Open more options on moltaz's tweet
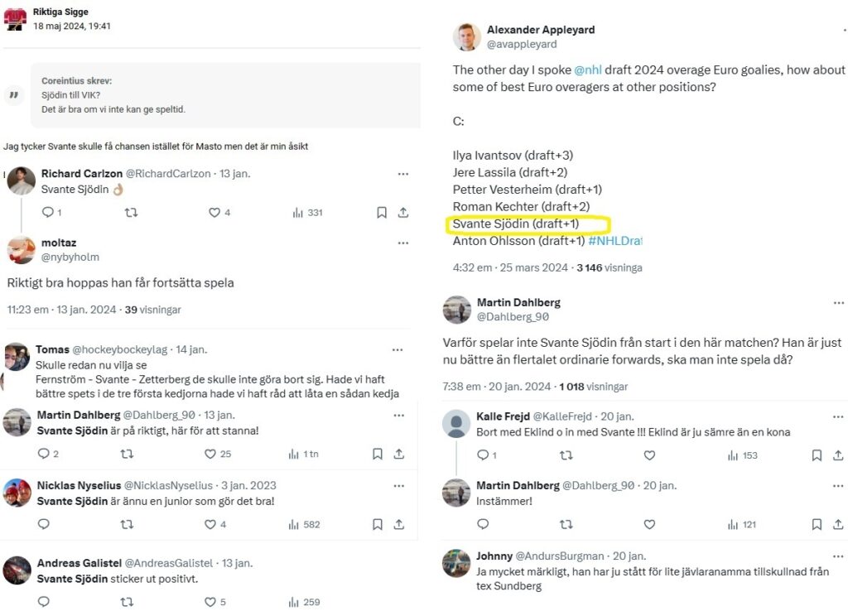 point(403,243)
